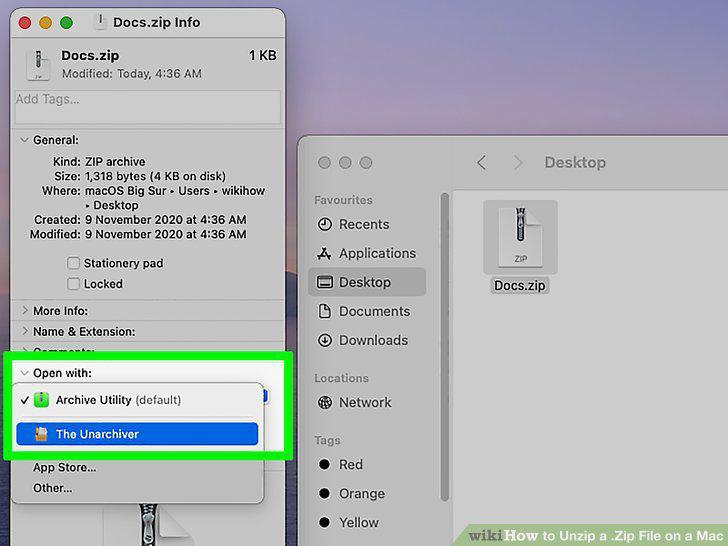This screenshot has width=728, height=546.
Task: Go forward in Finder window
Action: click(x=518, y=162)
